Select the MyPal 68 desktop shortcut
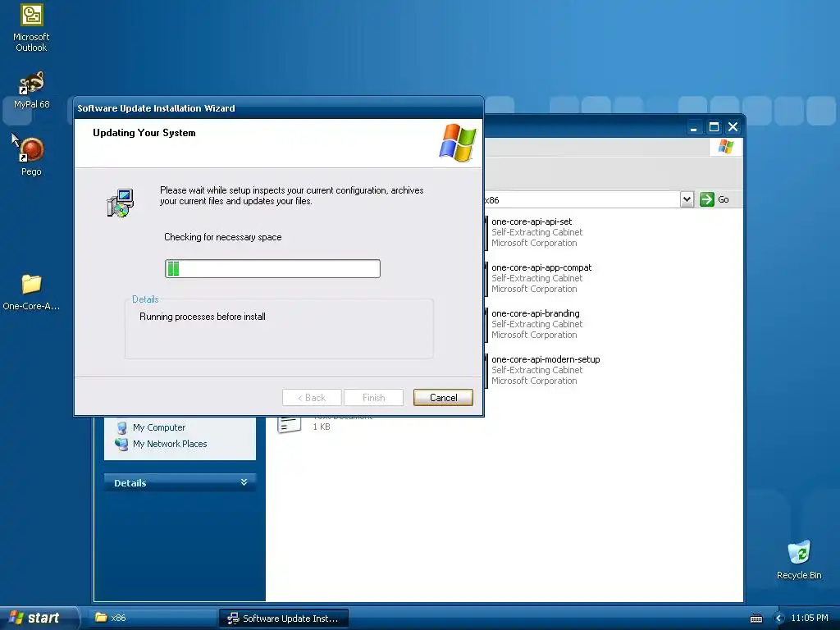840x630 pixels. 32,89
